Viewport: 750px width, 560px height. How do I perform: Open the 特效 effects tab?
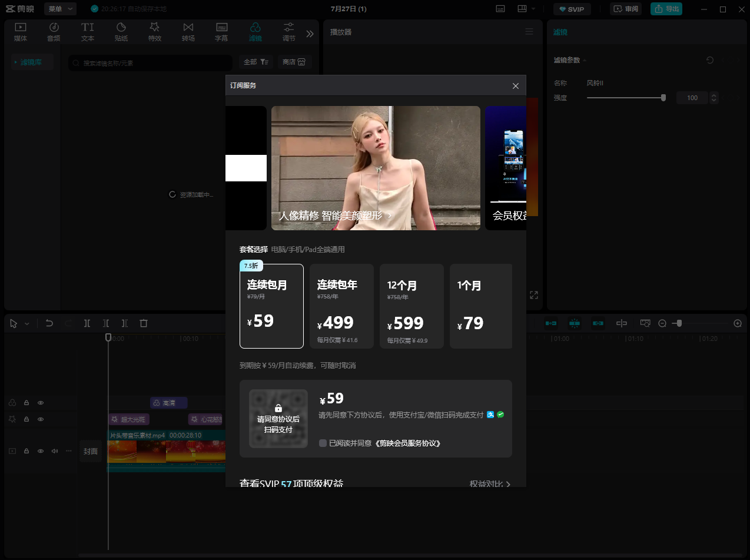tap(155, 32)
